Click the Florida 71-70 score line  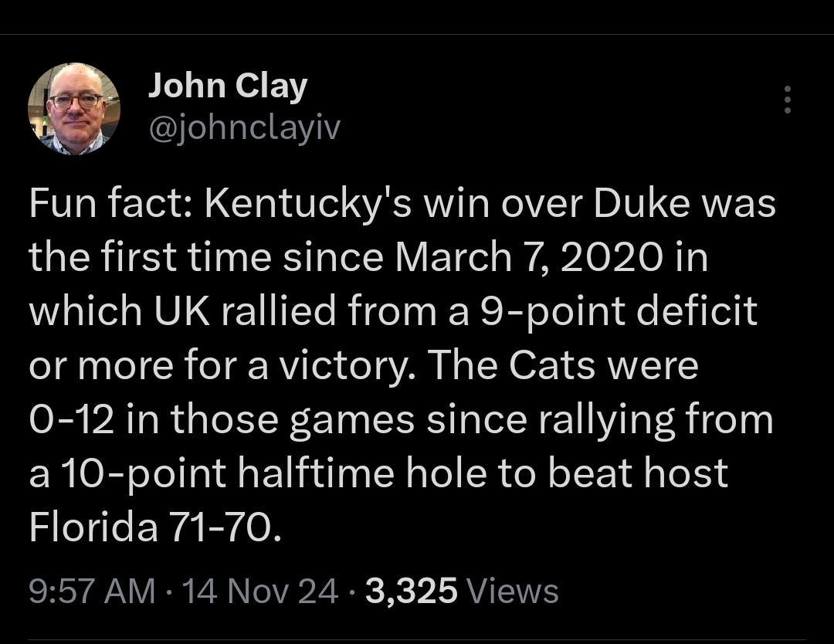point(151,527)
